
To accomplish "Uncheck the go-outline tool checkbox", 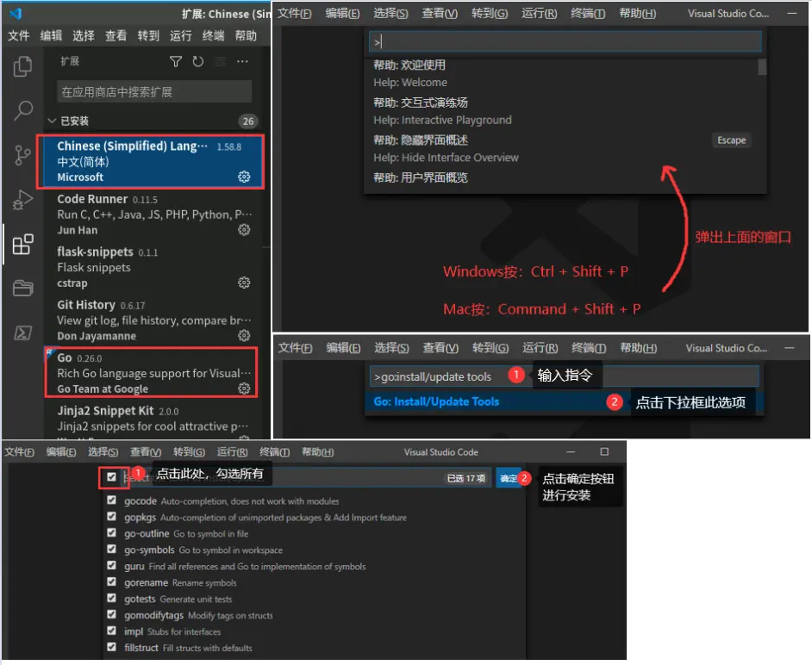I will point(111,532).
